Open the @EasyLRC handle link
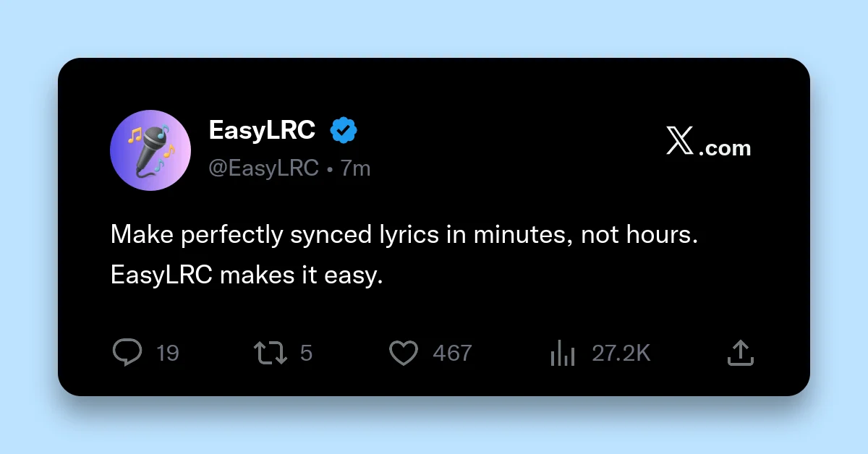This screenshot has height=454, width=868. (x=263, y=168)
